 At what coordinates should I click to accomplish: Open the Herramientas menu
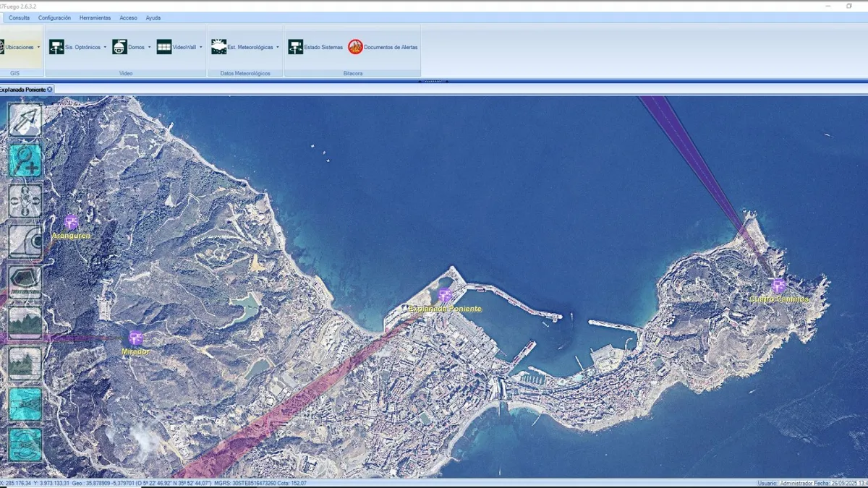(95, 17)
